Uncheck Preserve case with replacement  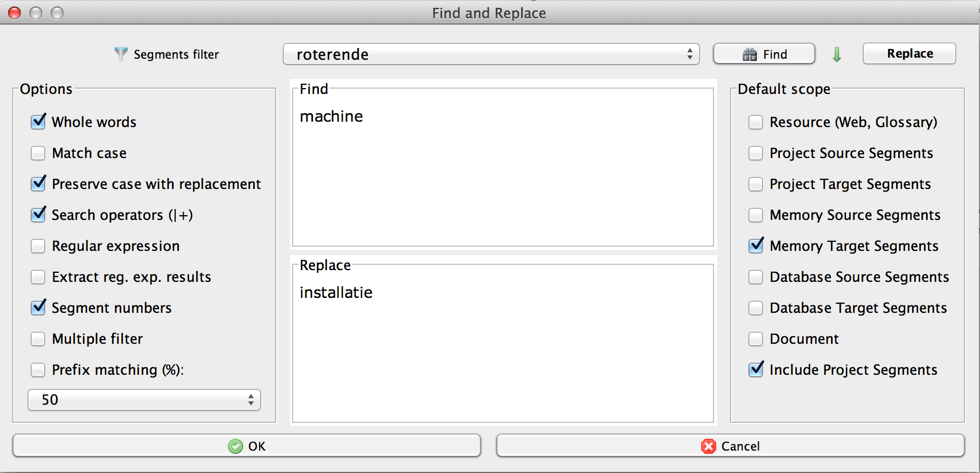38,184
